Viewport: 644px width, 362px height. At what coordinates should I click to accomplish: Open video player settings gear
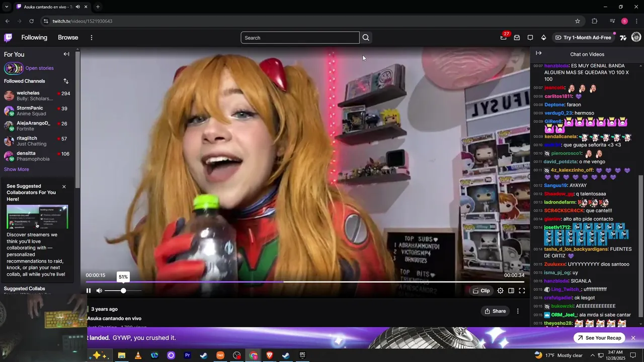(x=500, y=291)
